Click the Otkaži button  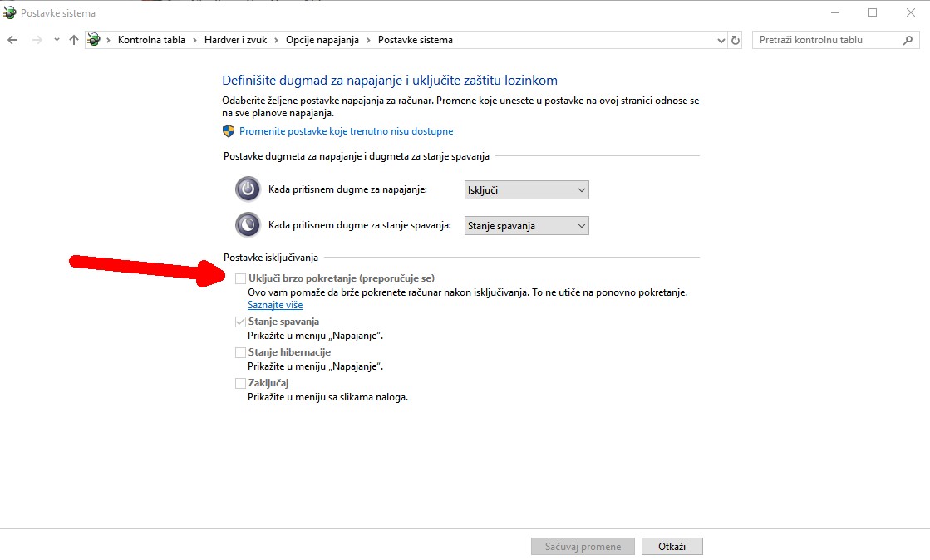(x=672, y=547)
